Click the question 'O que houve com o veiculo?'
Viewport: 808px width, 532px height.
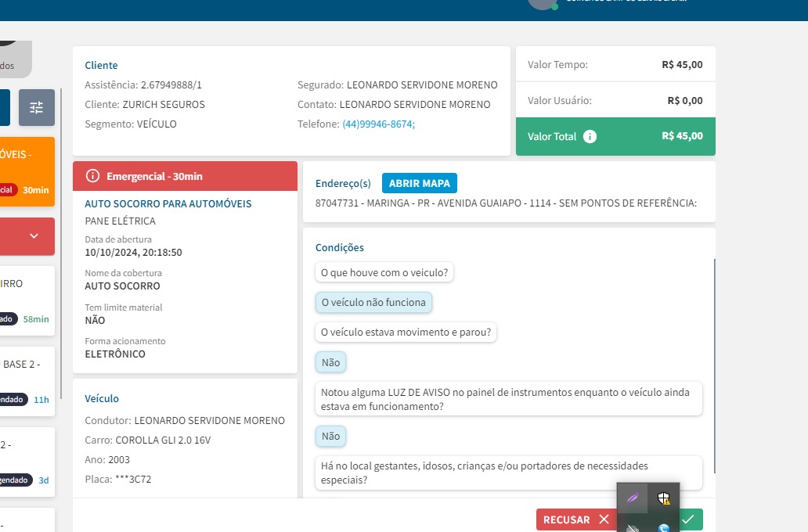[384, 272]
